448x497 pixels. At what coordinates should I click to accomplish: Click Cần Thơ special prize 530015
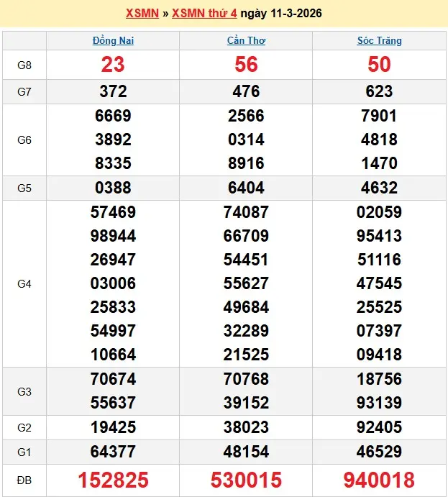coord(246,480)
